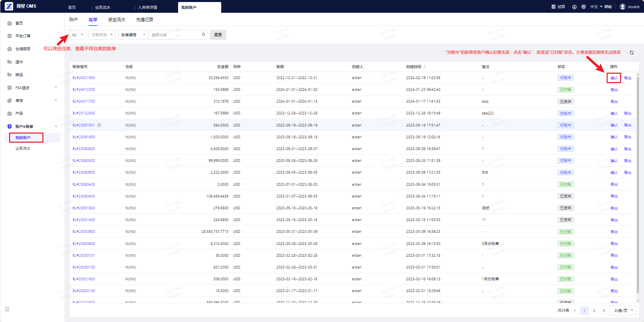This screenshot has width=644, height=322.
Task: Click the refresh icon above the table
Action: pyautogui.click(x=632, y=52)
